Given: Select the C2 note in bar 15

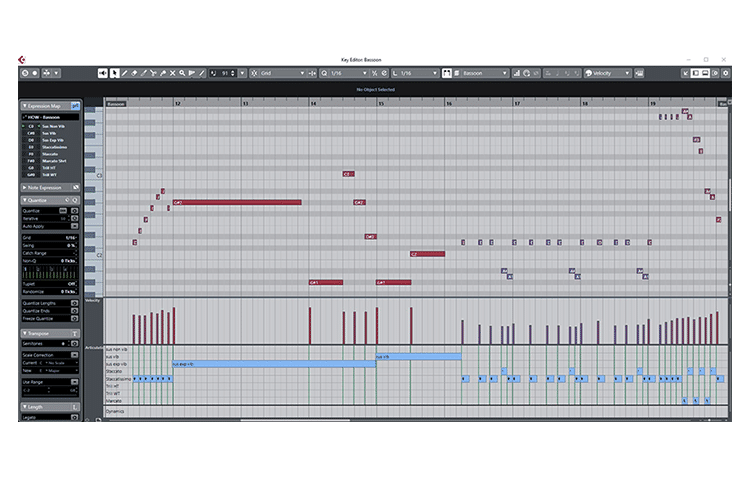Looking at the screenshot, I should tap(428, 254).
